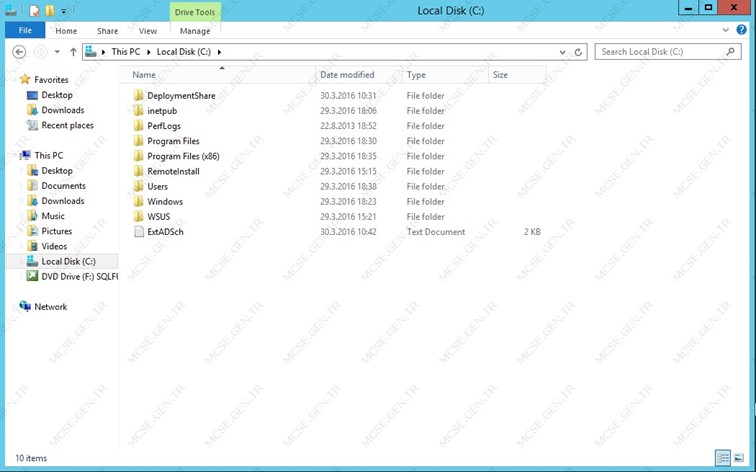Open the recent locations dropdown arrow

pos(57,52)
